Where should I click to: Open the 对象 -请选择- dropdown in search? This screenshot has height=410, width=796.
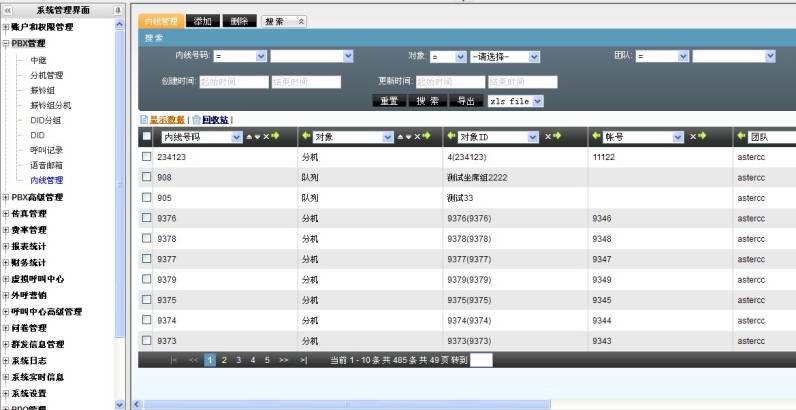coord(505,57)
